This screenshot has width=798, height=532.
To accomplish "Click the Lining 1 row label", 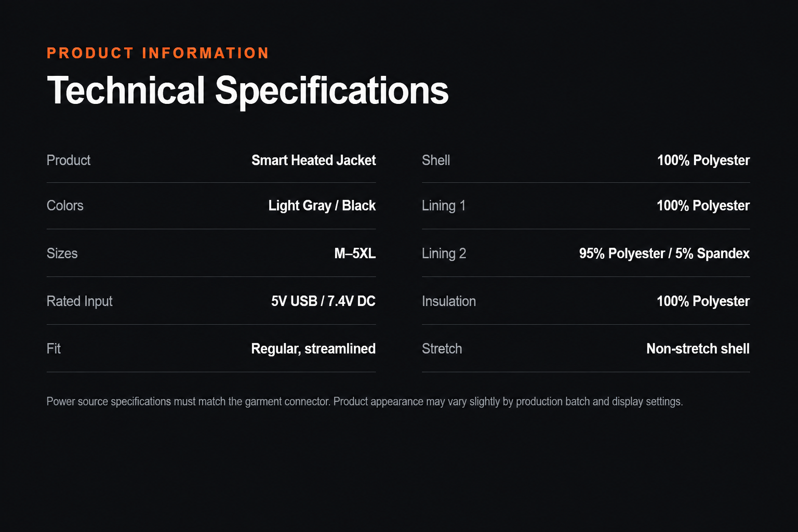I will point(444,206).
